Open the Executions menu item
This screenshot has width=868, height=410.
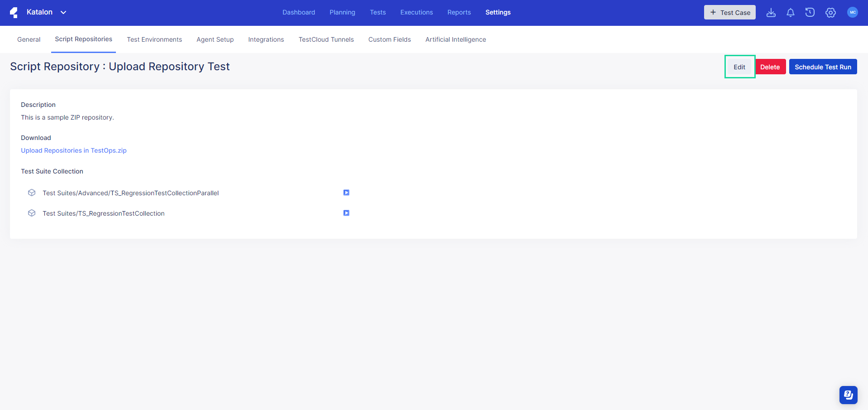click(416, 12)
